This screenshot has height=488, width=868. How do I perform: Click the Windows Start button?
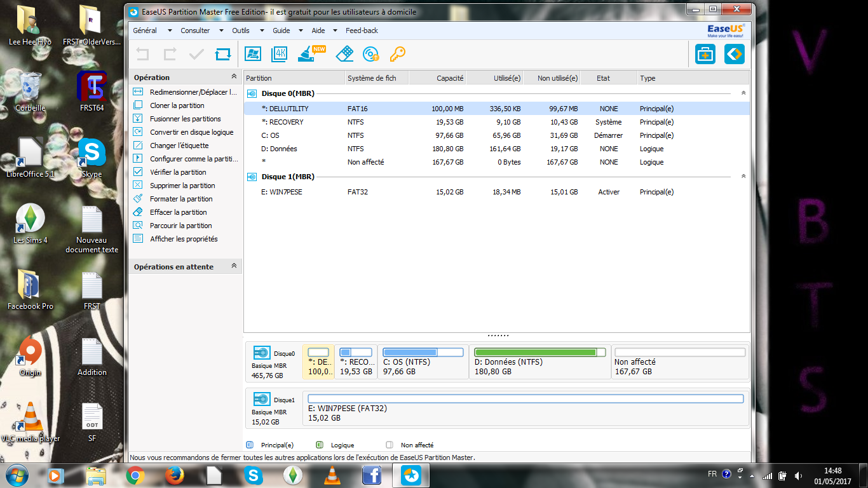(x=17, y=475)
